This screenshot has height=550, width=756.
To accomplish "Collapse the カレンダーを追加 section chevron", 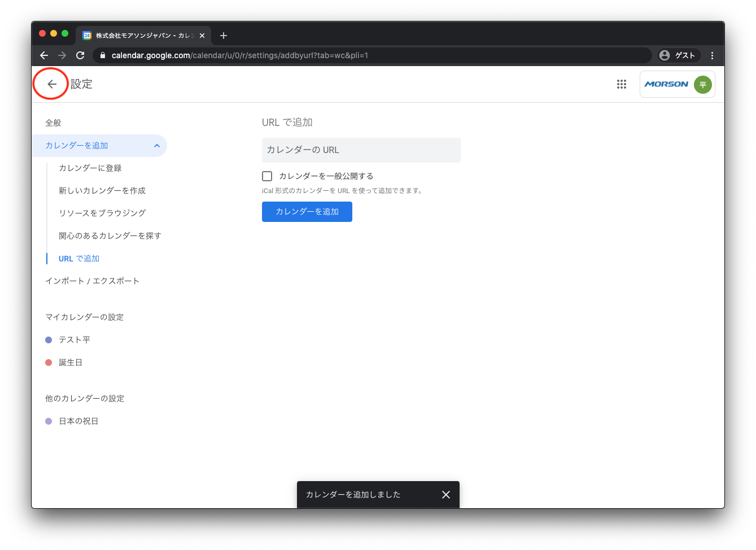I will (x=157, y=146).
